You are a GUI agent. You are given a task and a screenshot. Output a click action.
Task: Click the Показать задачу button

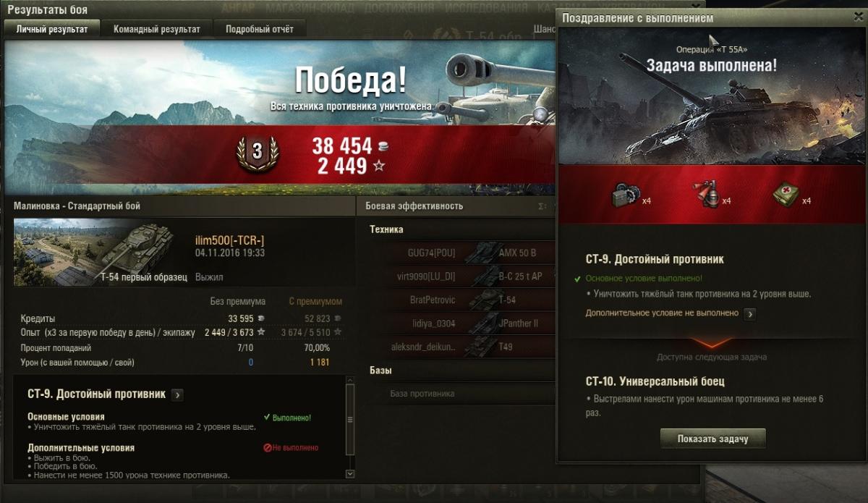(712, 439)
